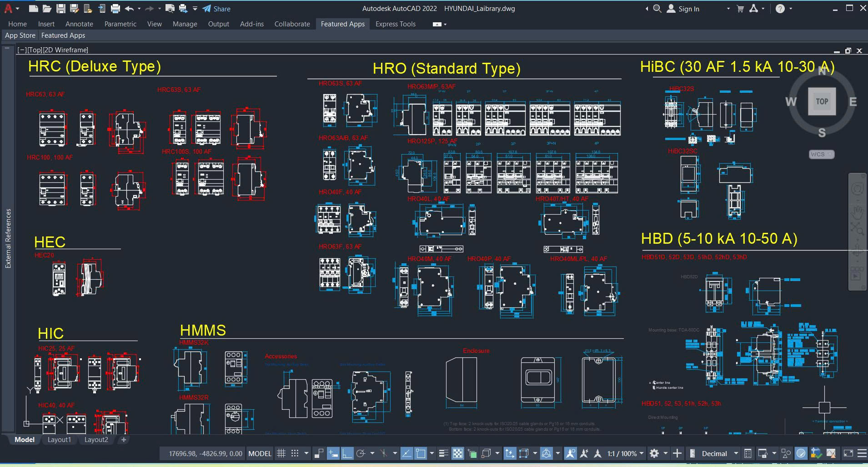868x467 pixels.
Task: Open the annotation scale 1:1 / 100% dropdown
Action: coord(626,453)
